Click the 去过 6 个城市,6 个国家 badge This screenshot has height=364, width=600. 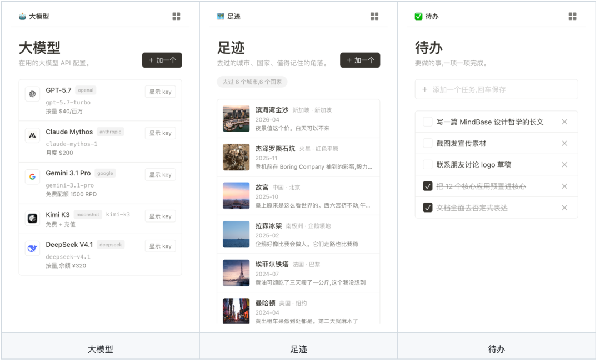coord(252,82)
